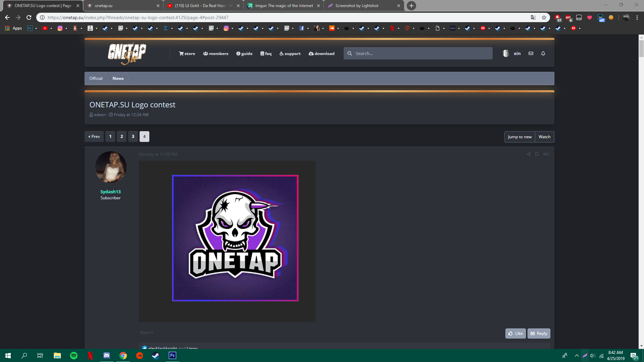The width and height of the screenshot is (644, 362).
Task: Go to the members page
Action: click(x=215, y=54)
